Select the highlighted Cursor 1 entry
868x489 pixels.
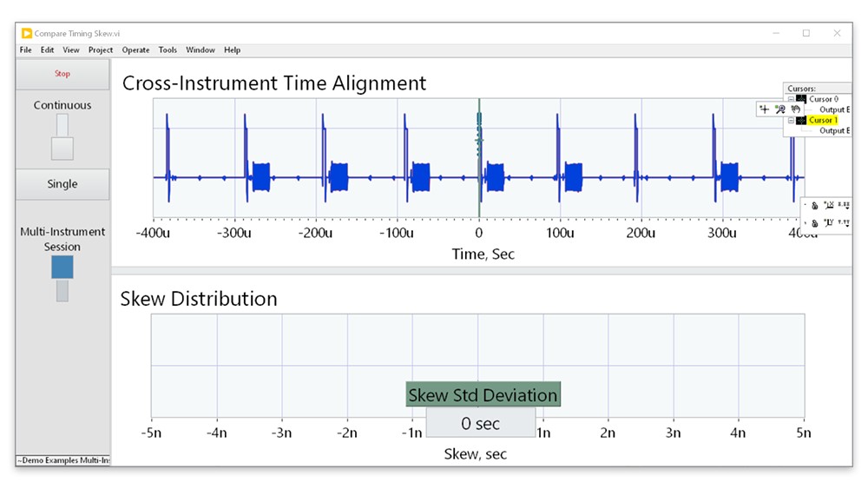pyautogui.click(x=823, y=121)
